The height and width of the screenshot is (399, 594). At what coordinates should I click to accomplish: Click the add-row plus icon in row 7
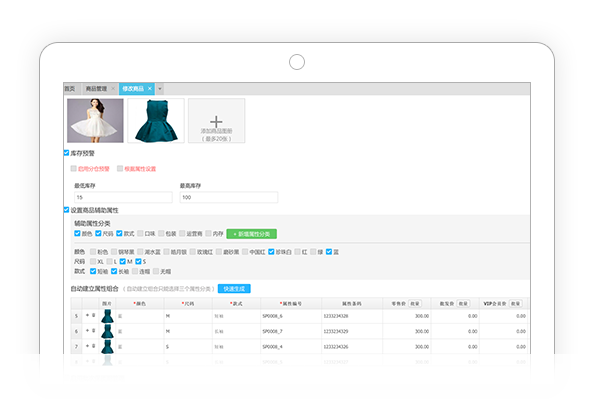click(x=88, y=346)
